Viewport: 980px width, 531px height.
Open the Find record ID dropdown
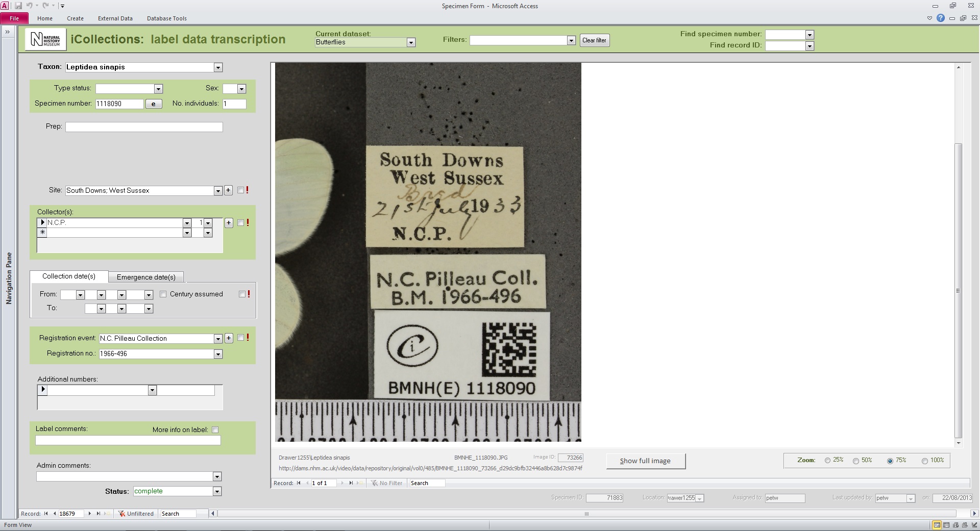click(x=810, y=46)
